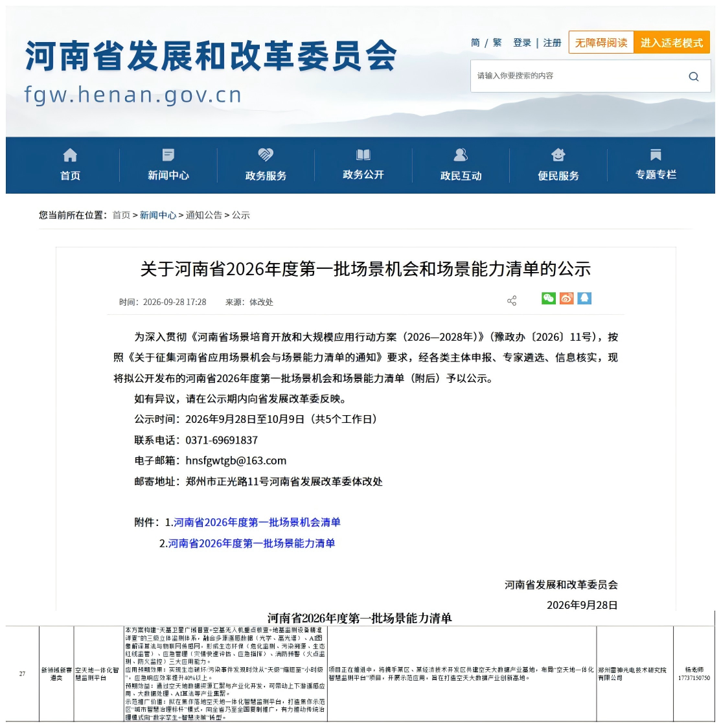Open the 新闻中心 navigation item
Screen dimensions: 721x728
168,176
